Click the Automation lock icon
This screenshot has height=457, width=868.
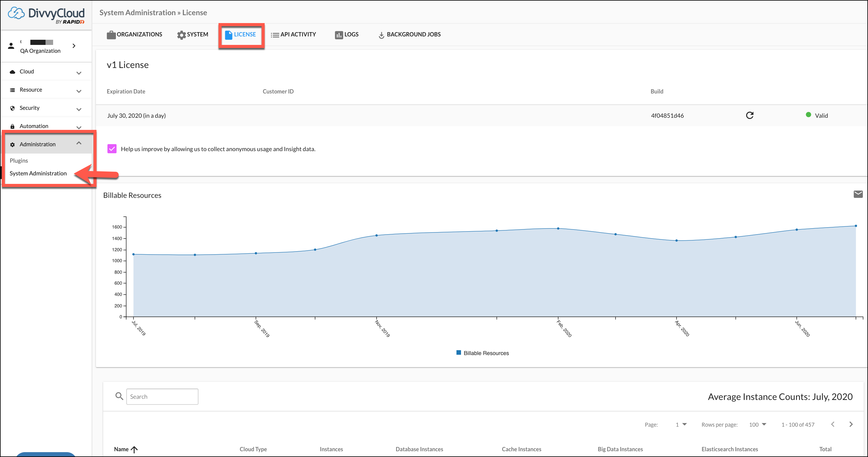(x=12, y=126)
